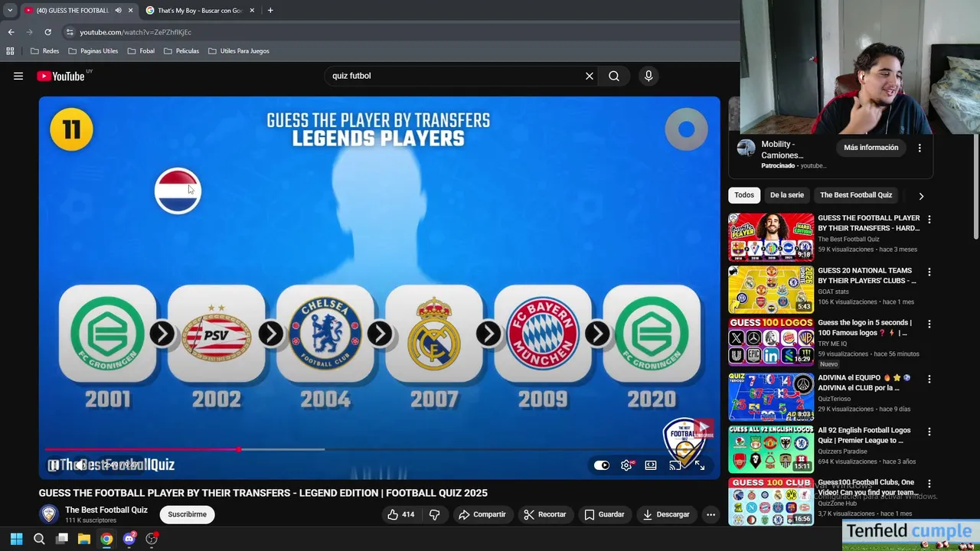Clip the video with Recortar
Image resolution: width=980 pixels, height=551 pixels.
(544, 514)
